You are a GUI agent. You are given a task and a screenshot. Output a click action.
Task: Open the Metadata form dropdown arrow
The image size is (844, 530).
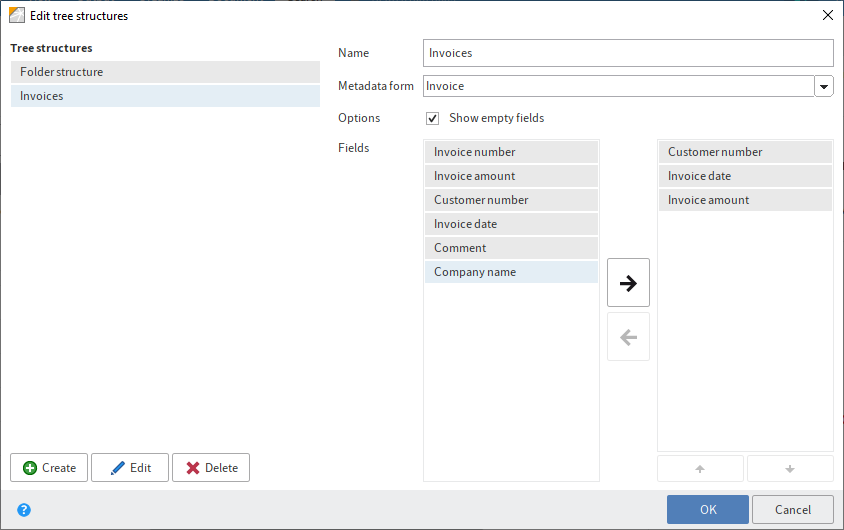click(x=824, y=86)
